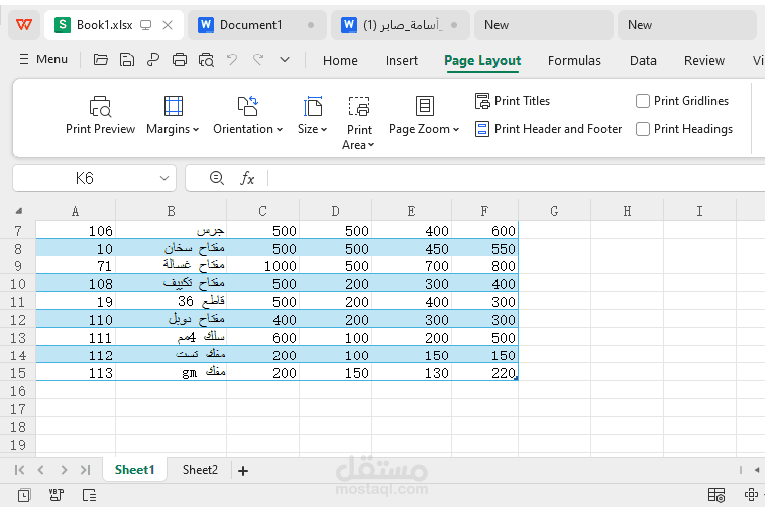Click cell F9 with value 800

485,266
